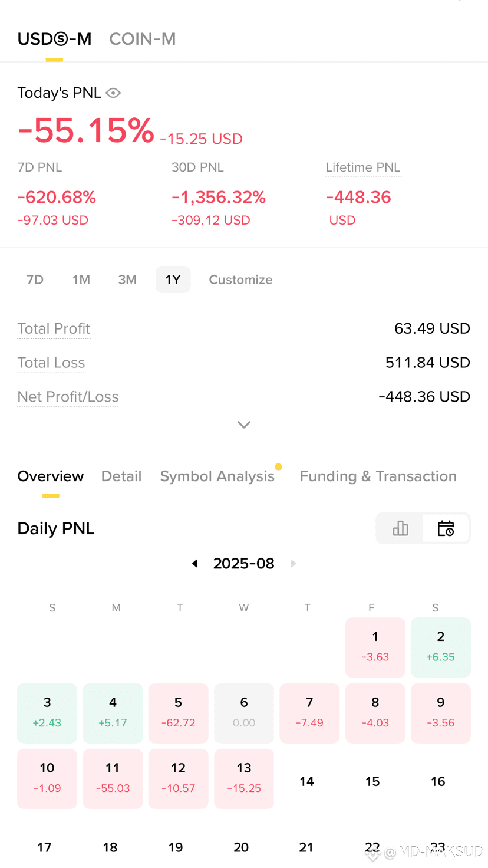Open COIN-M tab
Screen dimensions: 488x868
[143, 39]
